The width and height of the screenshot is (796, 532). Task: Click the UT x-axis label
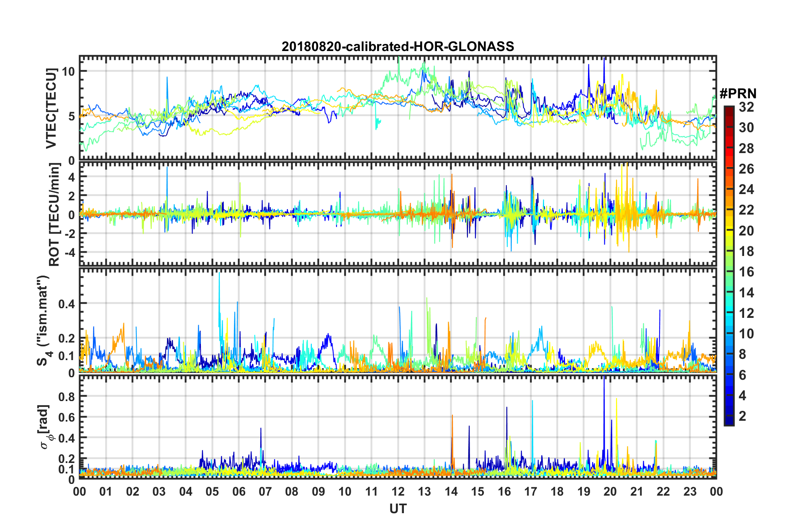pyautogui.click(x=398, y=509)
